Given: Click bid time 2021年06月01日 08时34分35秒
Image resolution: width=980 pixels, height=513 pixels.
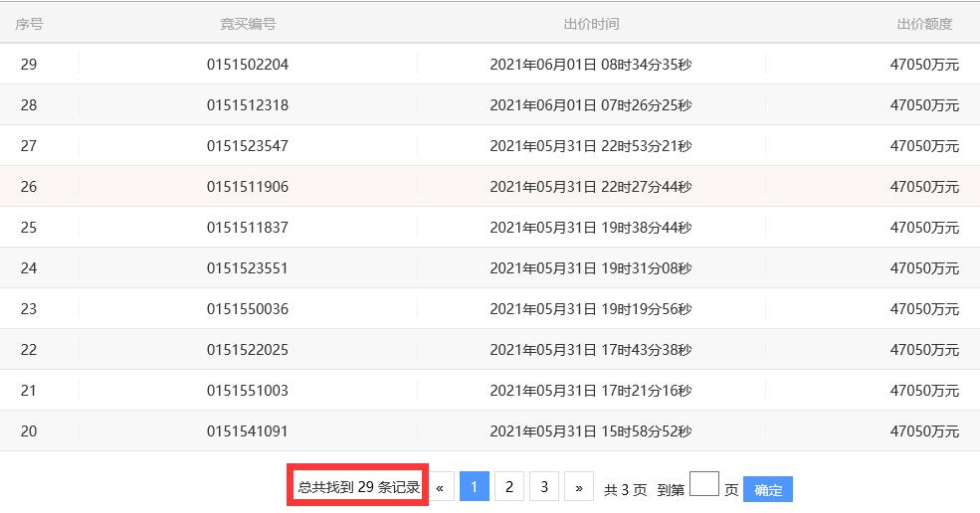Looking at the screenshot, I should coord(591,65).
